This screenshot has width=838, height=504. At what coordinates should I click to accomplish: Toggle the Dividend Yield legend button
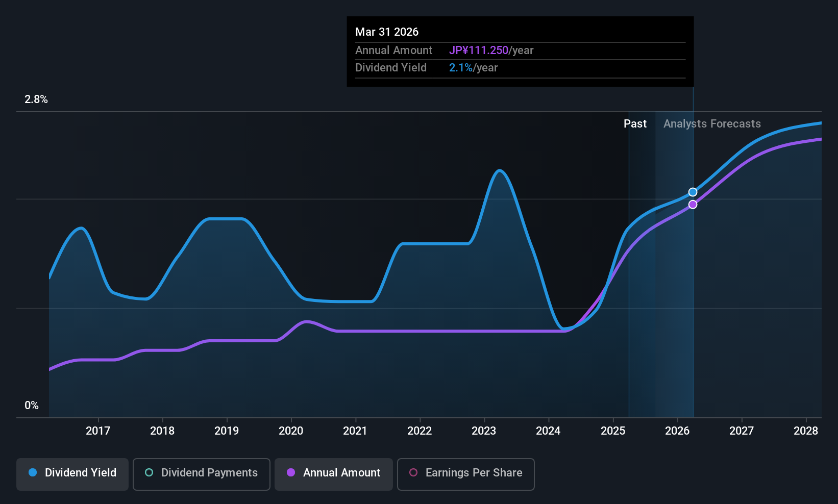pyautogui.click(x=72, y=474)
